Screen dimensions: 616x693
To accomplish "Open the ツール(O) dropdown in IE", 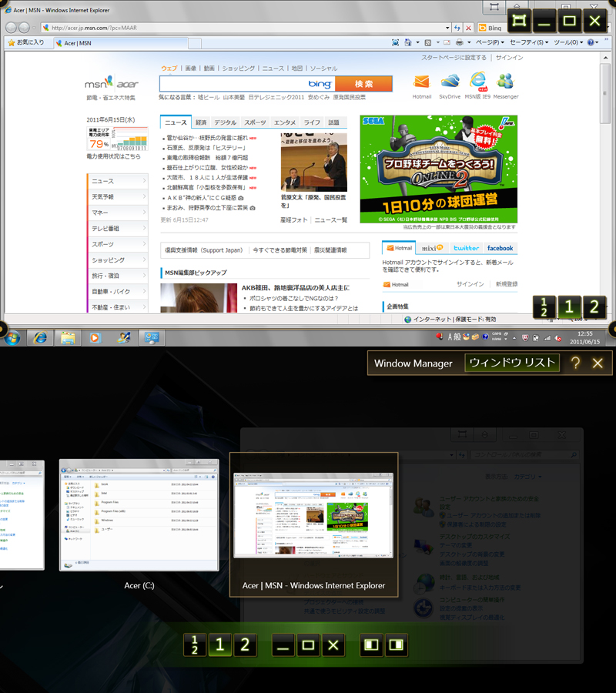I will click(x=568, y=42).
